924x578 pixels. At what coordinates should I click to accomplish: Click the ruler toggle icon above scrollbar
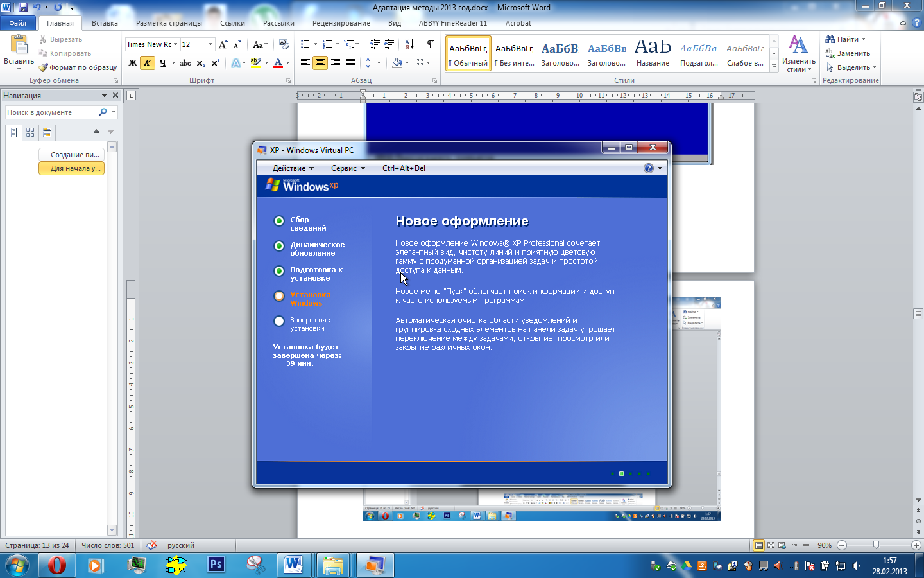pyautogui.click(x=918, y=97)
